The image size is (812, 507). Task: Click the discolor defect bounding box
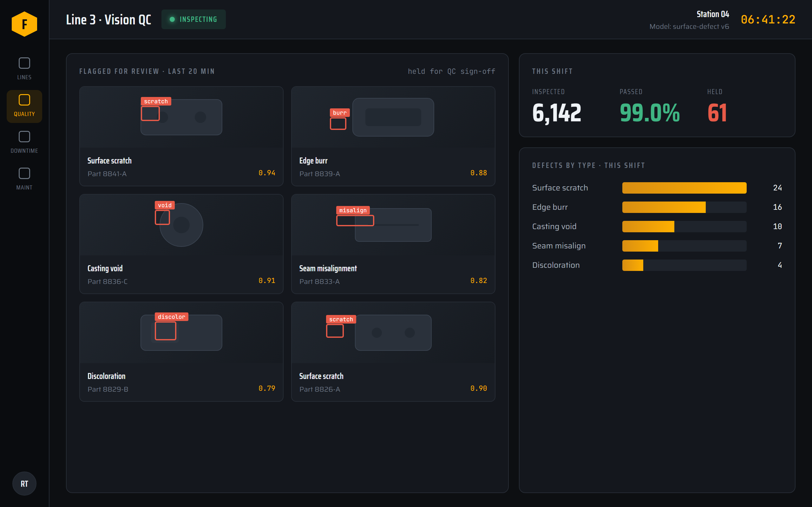(x=166, y=331)
